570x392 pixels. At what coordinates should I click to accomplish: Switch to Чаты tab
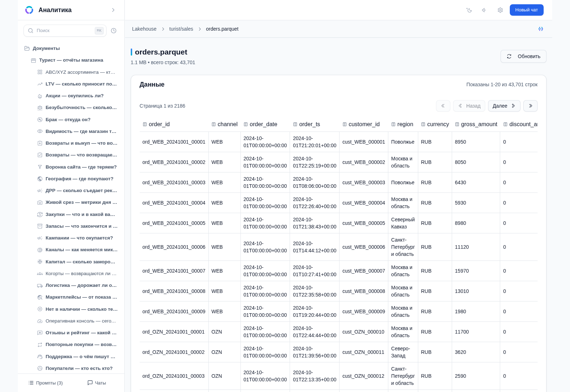97,383
